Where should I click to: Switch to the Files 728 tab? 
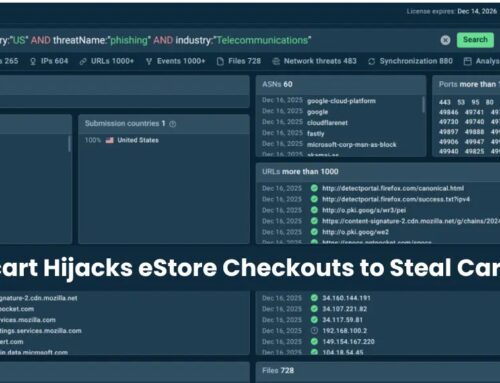(x=239, y=61)
